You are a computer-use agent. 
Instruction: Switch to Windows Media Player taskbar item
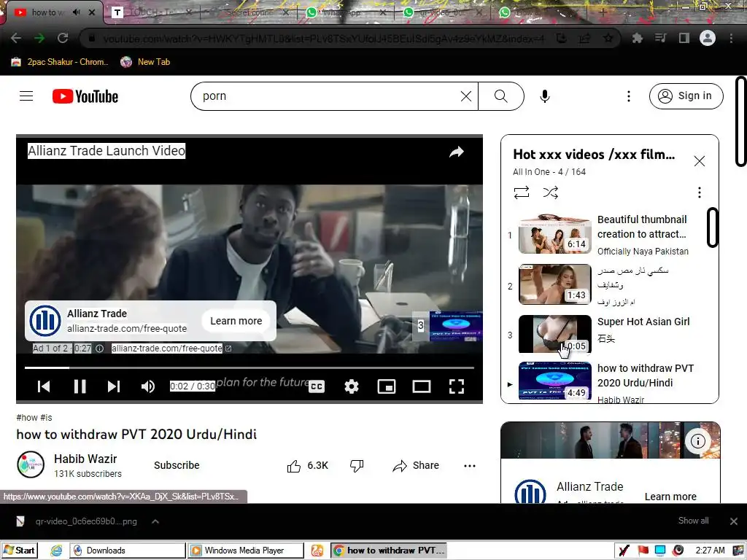tap(245, 551)
